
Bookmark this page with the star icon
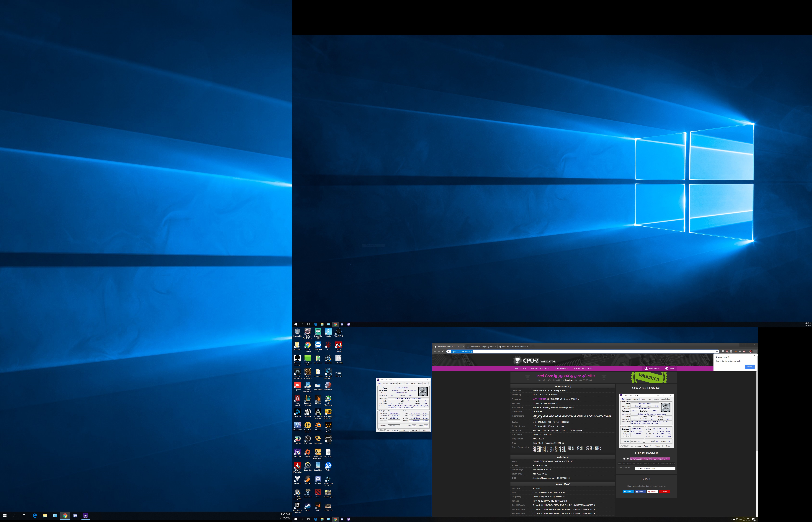[x=717, y=351]
